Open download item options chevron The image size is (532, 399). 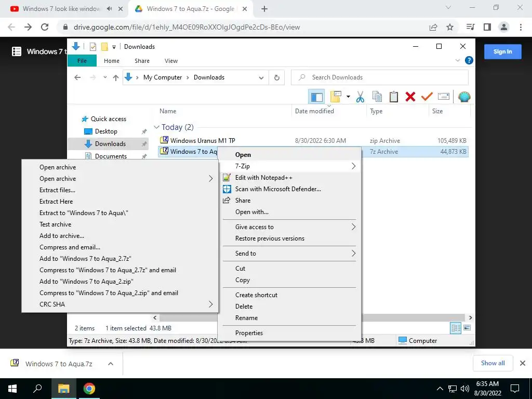pos(110,364)
